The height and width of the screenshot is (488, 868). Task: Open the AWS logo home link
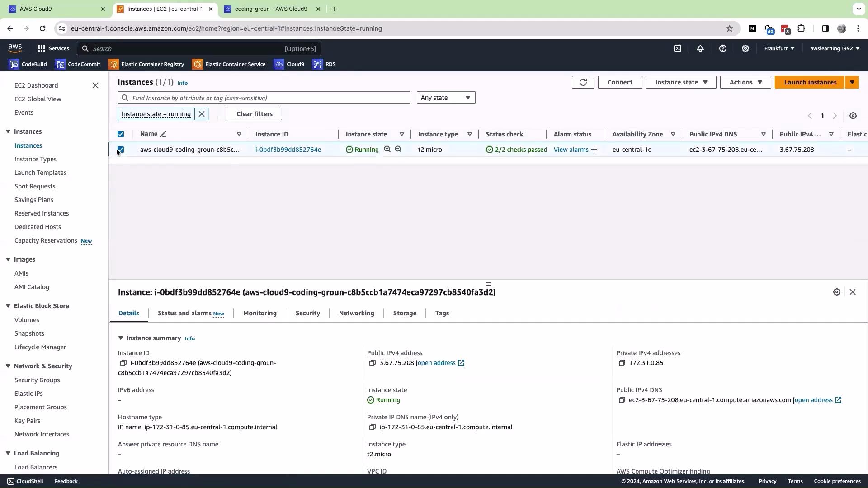coord(15,48)
